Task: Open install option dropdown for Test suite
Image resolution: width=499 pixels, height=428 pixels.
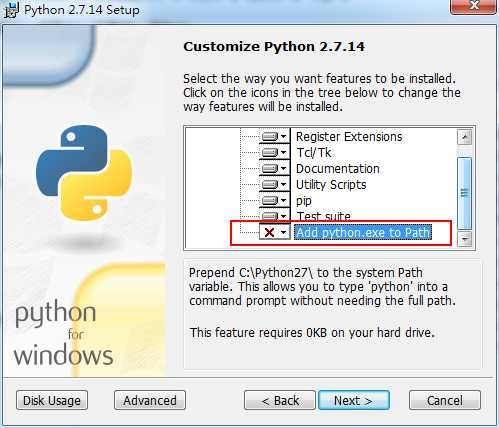Action: pyautogui.click(x=275, y=216)
